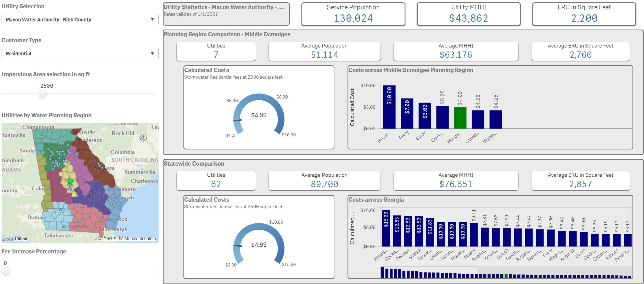Click the Impervious Area slider handle
The height and width of the screenshot is (284, 644).
(x=42, y=95)
